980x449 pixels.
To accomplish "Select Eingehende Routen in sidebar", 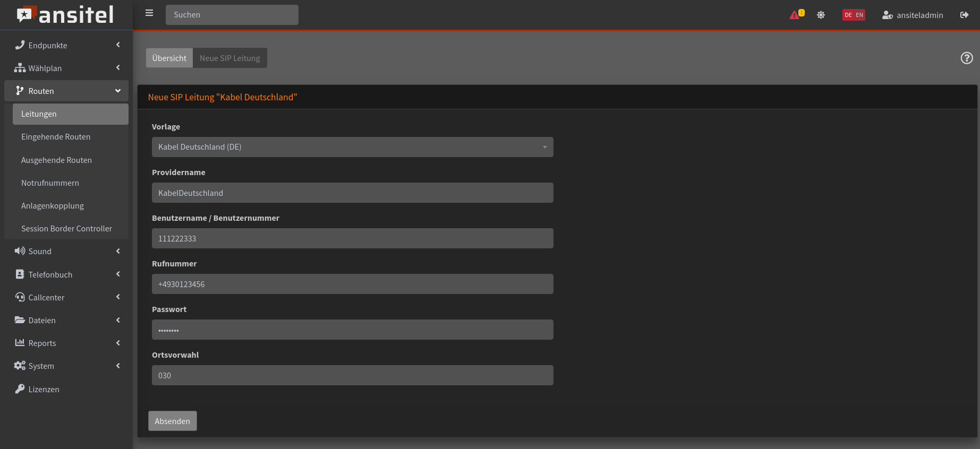I will 56,137.
